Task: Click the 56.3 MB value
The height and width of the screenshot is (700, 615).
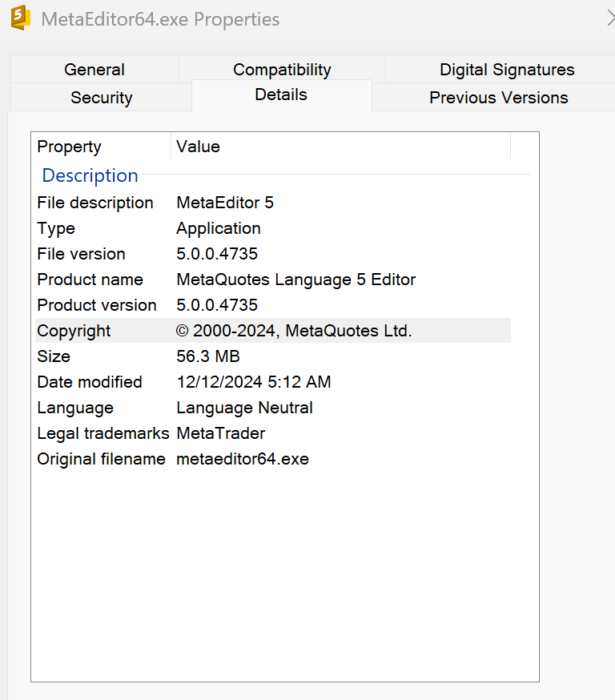Action: click(208, 356)
